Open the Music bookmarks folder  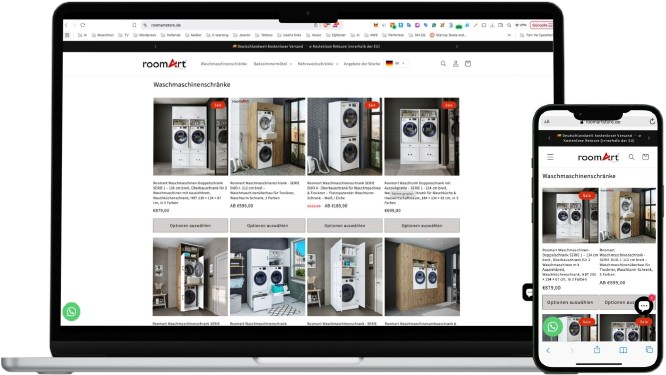click(x=314, y=35)
